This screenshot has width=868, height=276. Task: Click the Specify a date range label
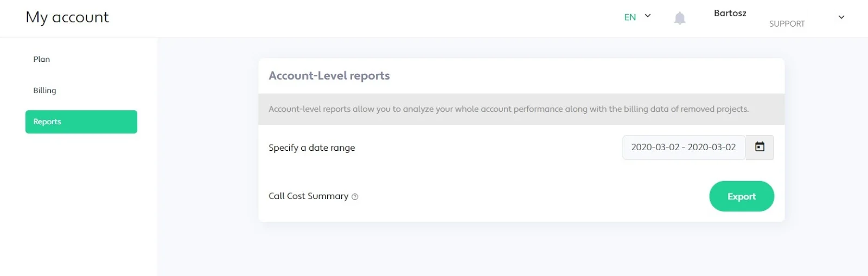point(311,147)
